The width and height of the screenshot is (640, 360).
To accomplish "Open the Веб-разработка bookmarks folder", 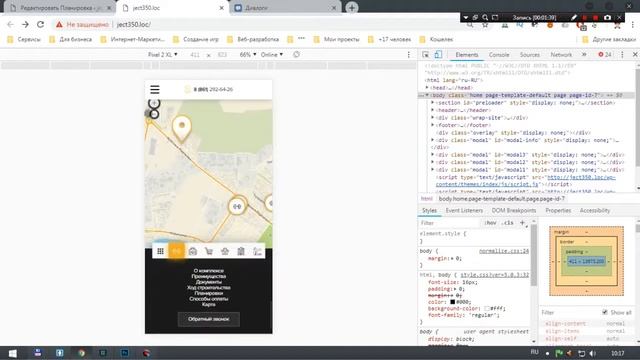I will [253, 40].
